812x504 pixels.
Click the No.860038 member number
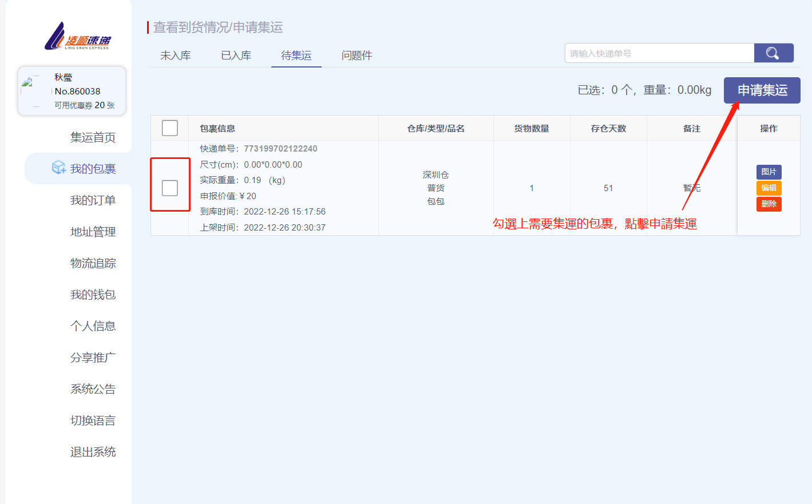pyautogui.click(x=77, y=91)
